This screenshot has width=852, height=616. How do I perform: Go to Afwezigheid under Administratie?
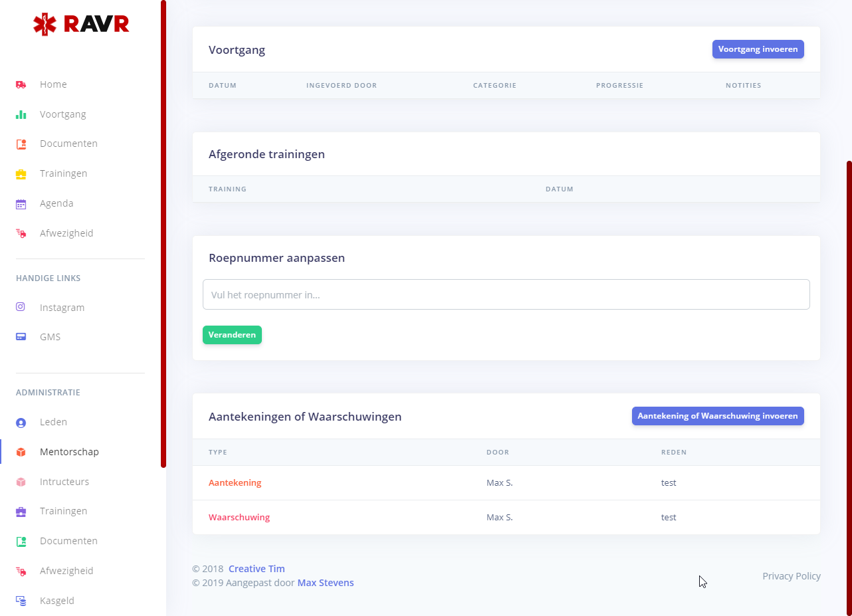(x=66, y=571)
